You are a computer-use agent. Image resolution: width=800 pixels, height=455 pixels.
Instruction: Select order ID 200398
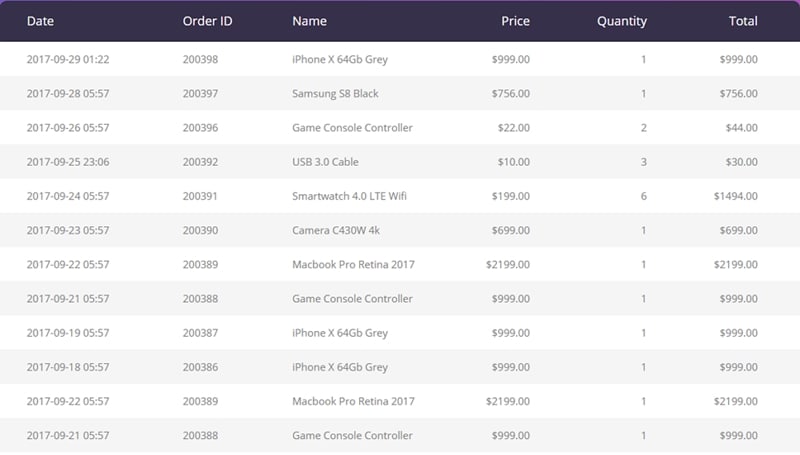200,60
